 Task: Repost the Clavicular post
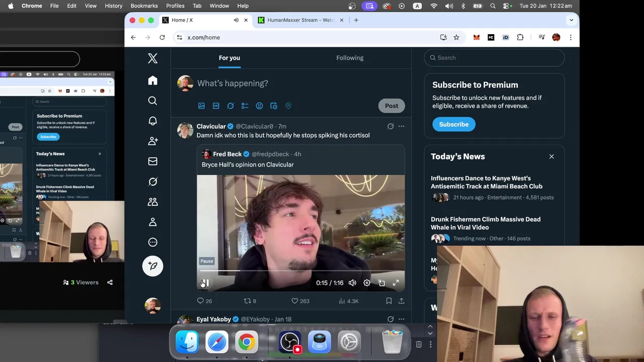pyautogui.click(x=250, y=301)
